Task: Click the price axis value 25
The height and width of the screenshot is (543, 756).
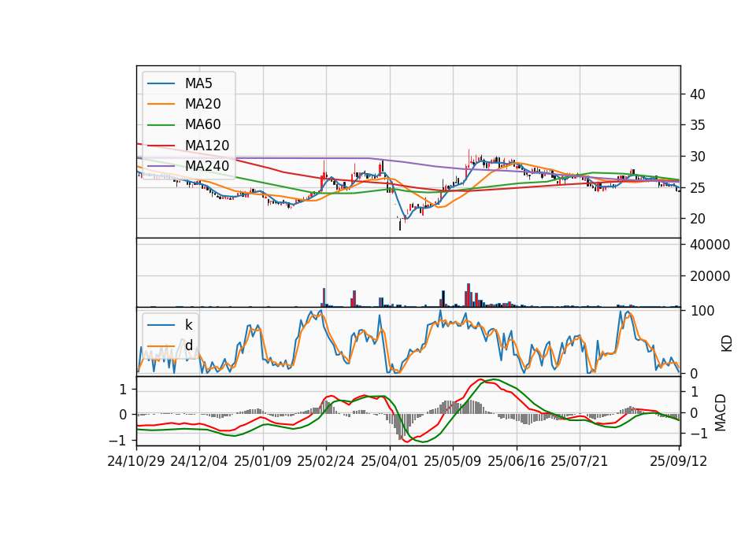Action: [x=697, y=187]
